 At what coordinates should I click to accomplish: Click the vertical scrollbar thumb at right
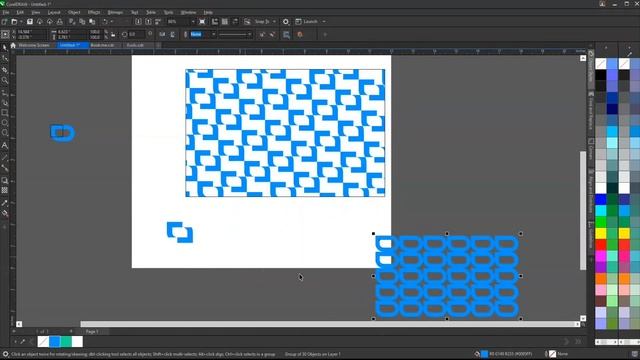(x=583, y=210)
